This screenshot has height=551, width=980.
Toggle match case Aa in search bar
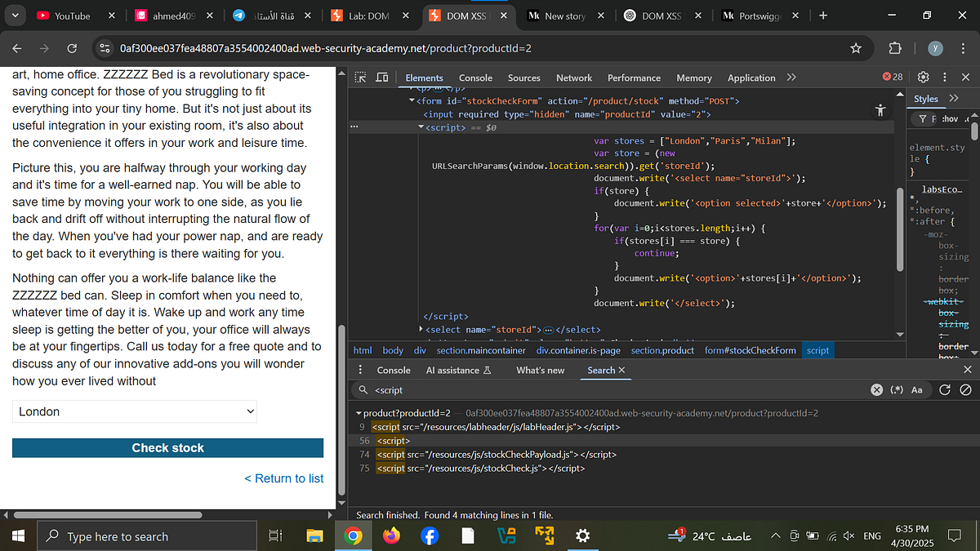[x=916, y=389]
